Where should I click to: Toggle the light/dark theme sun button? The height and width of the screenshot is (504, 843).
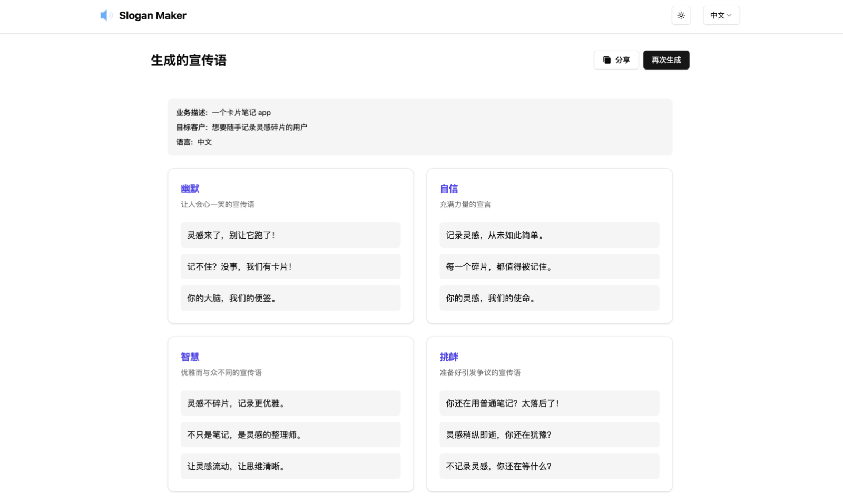coord(681,15)
